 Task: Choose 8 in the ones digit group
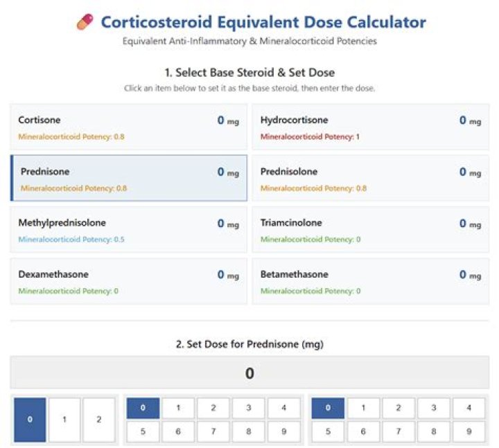click(433, 431)
